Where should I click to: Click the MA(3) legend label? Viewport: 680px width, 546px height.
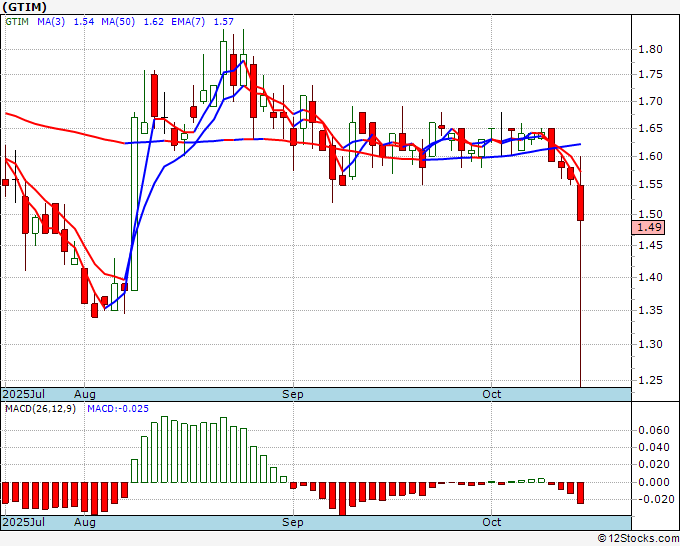51,21
